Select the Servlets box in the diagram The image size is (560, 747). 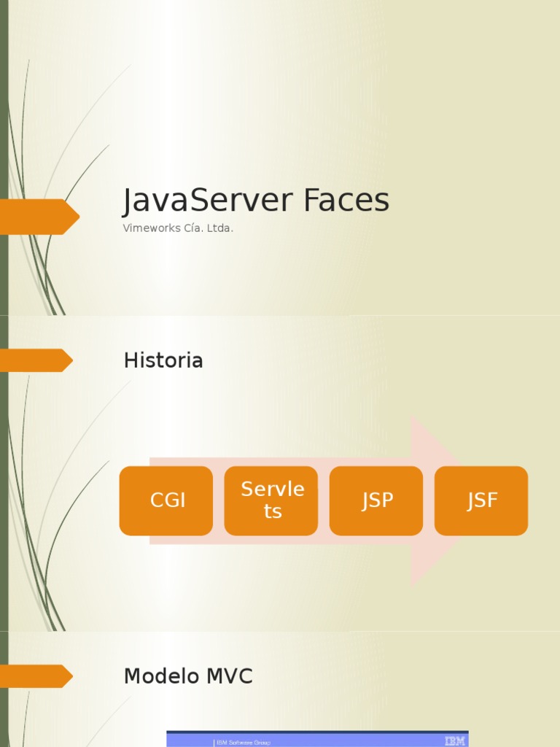pos(271,500)
